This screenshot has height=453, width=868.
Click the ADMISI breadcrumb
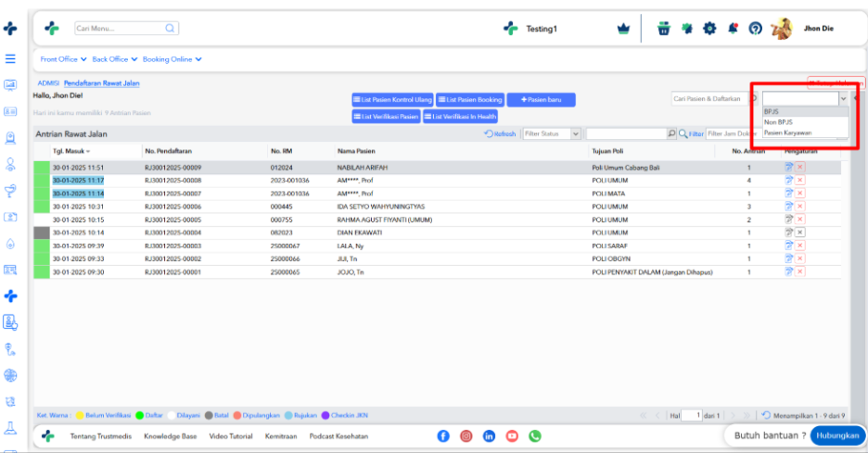click(x=48, y=83)
